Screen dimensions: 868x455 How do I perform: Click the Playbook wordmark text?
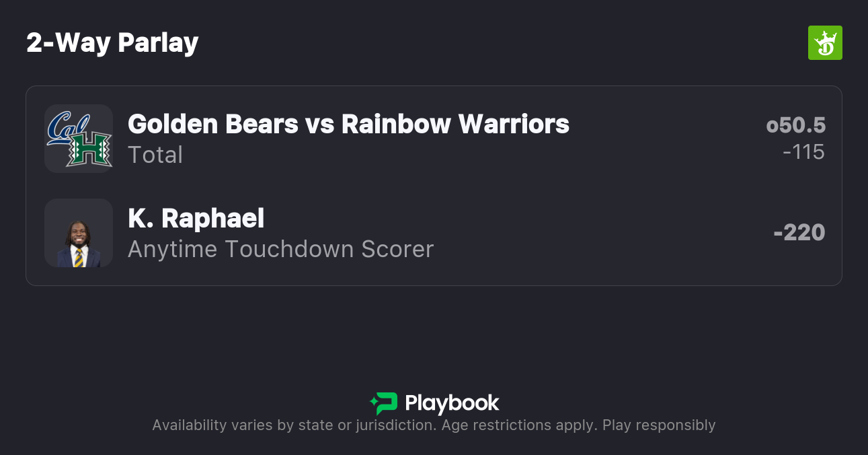pos(452,403)
